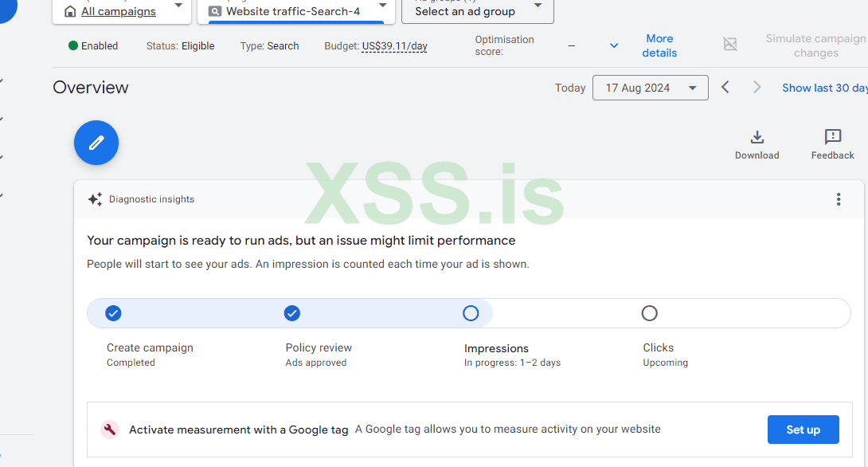
Task: Click the In progress: 1–2 days text
Action: click(x=513, y=363)
